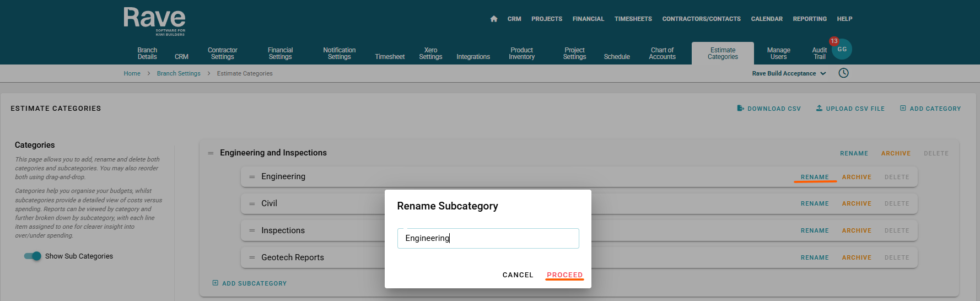Click the Upload CSV File button
This screenshot has height=301, width=980.
(850, 109)
